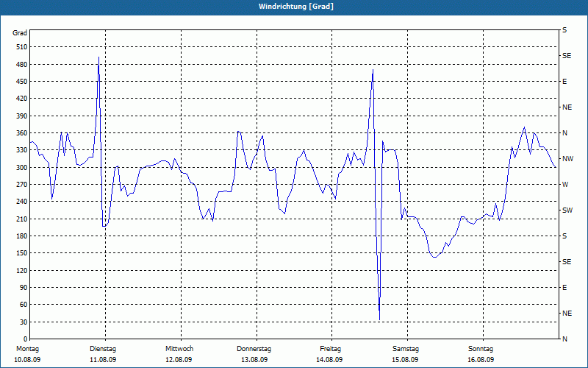Click the '360' y-axis value
588x368 pixels.
(22, 133)
